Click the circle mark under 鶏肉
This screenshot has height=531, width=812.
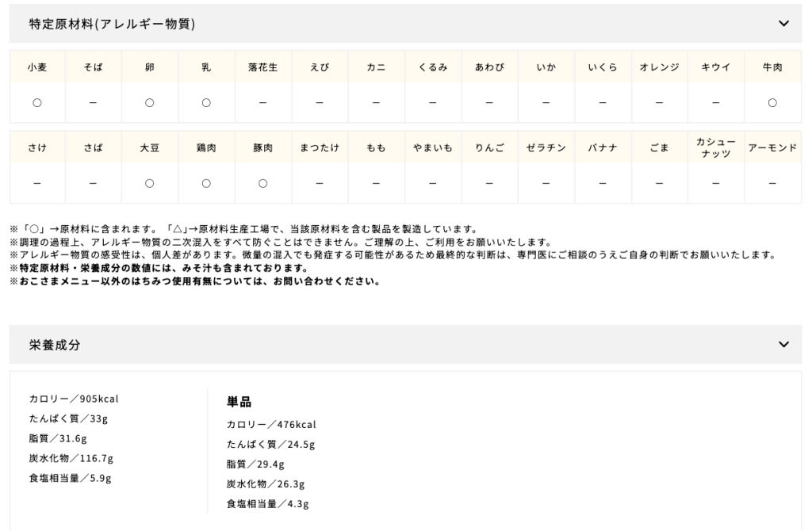click(x=206, y=183)
